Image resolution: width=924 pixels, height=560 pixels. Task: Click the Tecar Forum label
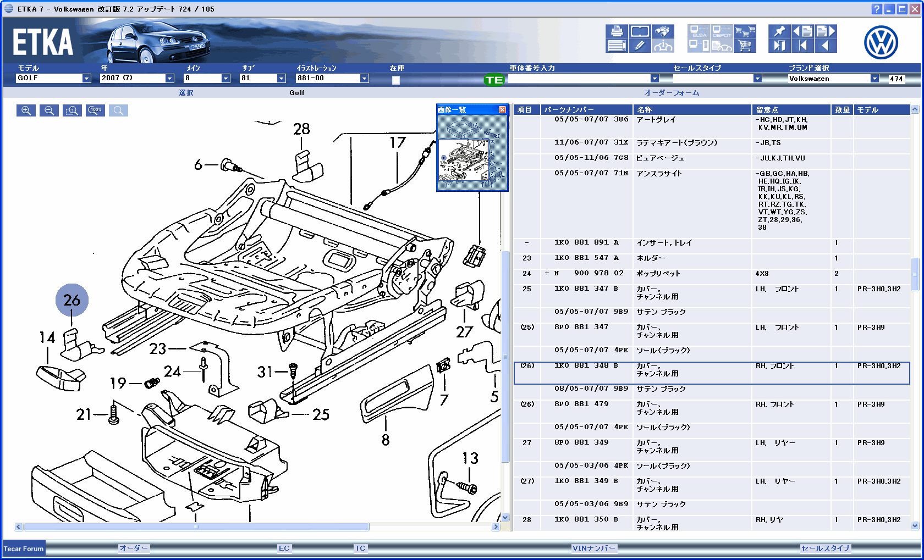(x=24, y=549)
